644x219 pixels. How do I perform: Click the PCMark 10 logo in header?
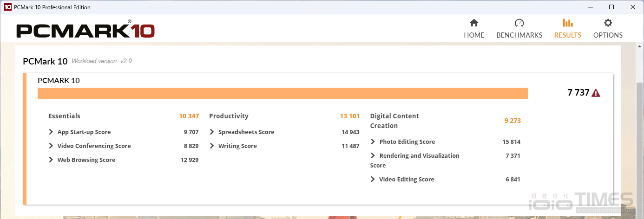[85, 31]
